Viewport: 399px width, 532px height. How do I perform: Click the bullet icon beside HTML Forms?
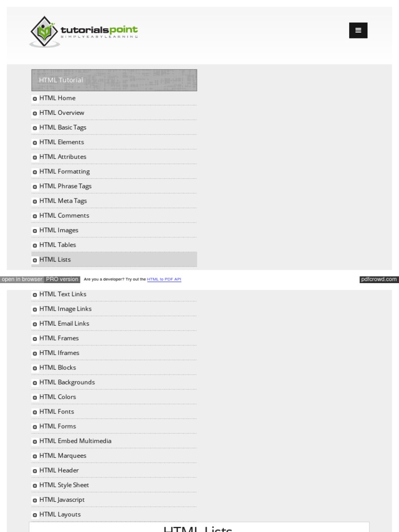point(35,427)
